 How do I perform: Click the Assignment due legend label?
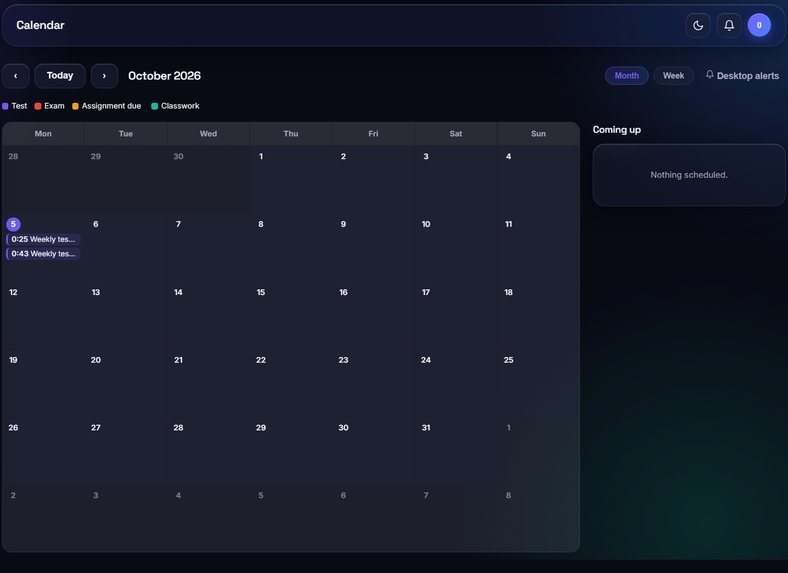coord(112,106)
